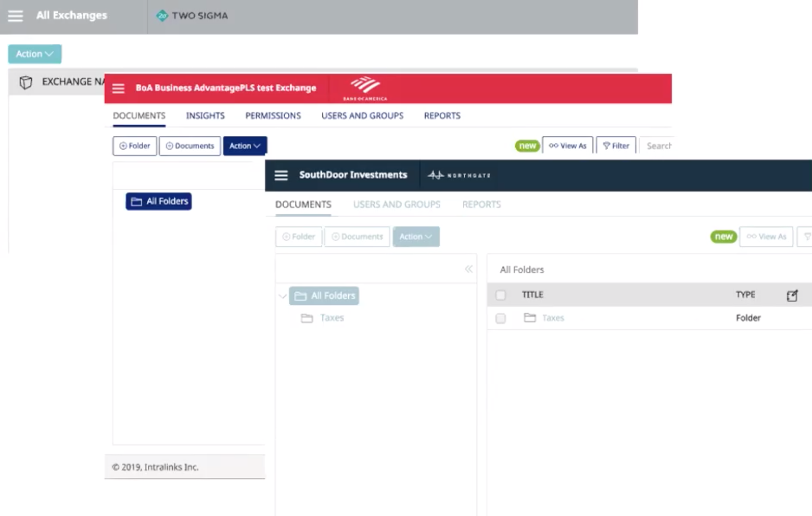Screen dimensions: 812x516
Task: Click the exchange cube icon beside Exchange Name
Action: click(x=26, y=82)
